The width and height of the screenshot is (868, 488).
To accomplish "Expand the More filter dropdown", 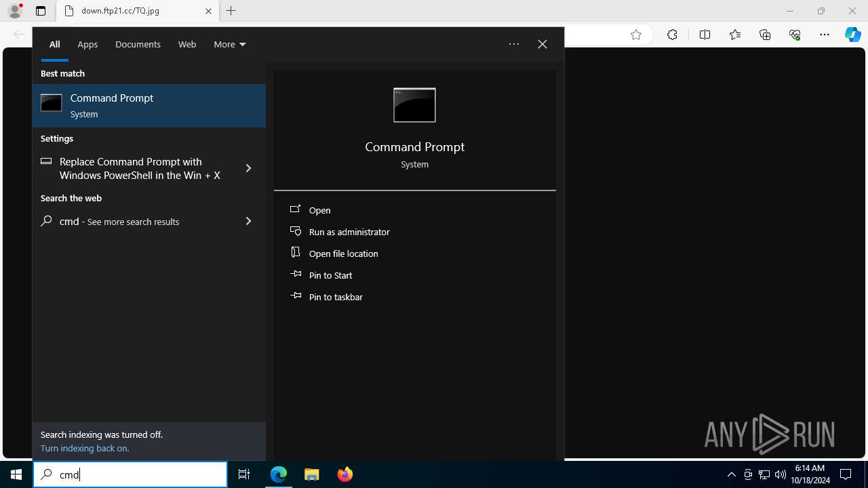I will 229,44.
